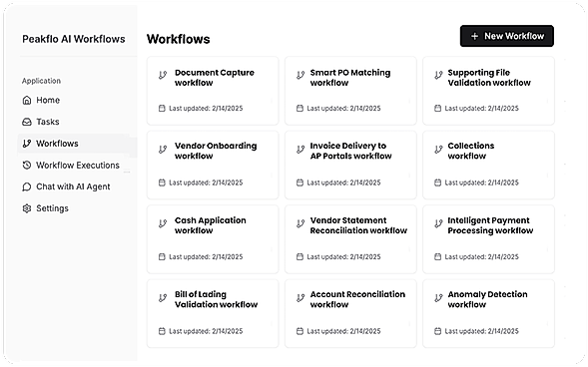Image resolution: width=588 pixels, height=367 pixels.
Task: Open Bill of Lading Validation workflow
Action: [213, 313]
